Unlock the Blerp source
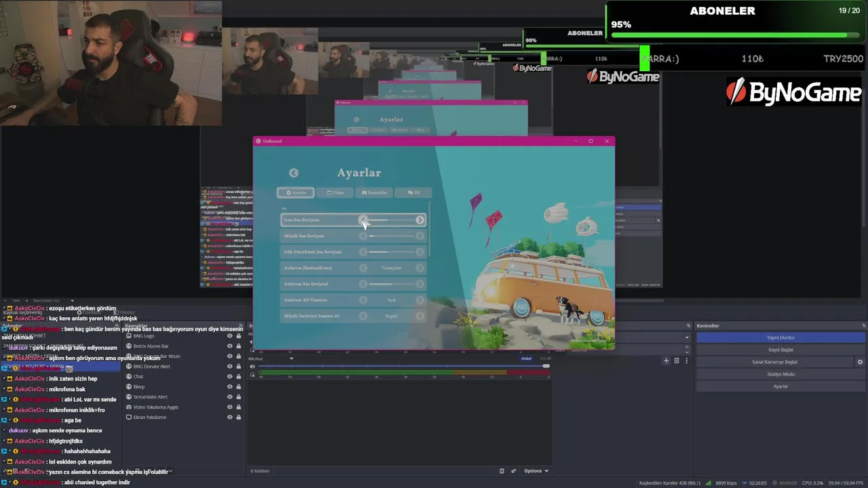The height and width of the screenshot is (488, 868). [239, 387]
